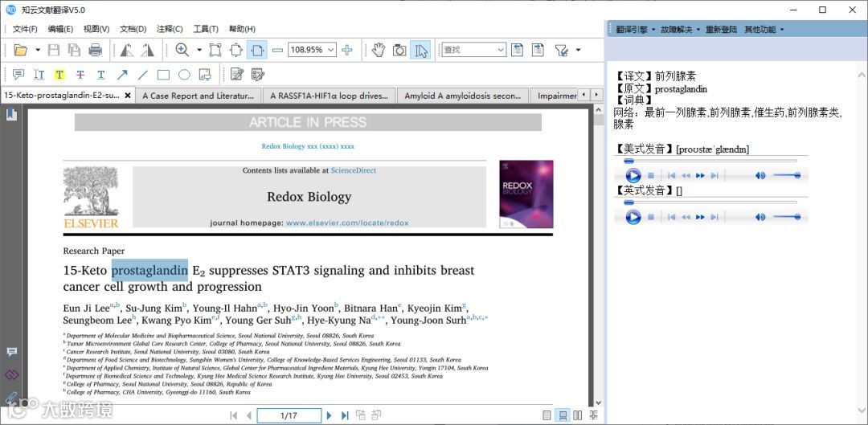Viewport: 868px width, 425px height.
Task: Select the hand pan tool
Action: pos(379,51)
